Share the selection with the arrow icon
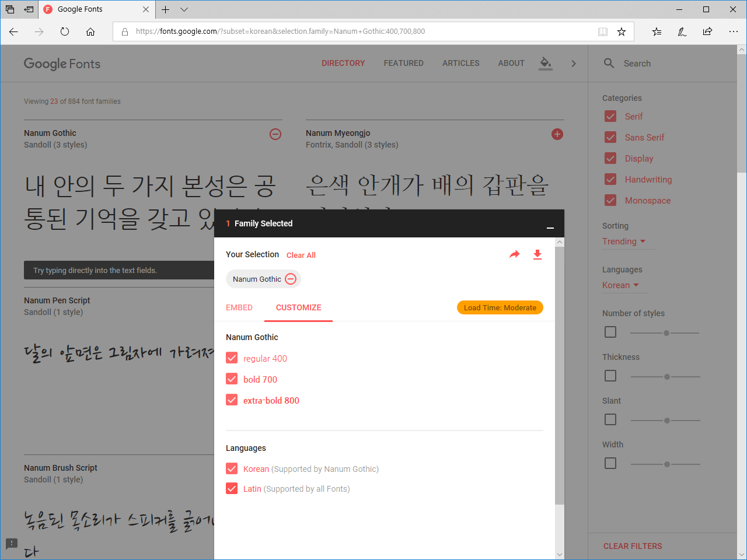The image size is (747, 560). 514,254
